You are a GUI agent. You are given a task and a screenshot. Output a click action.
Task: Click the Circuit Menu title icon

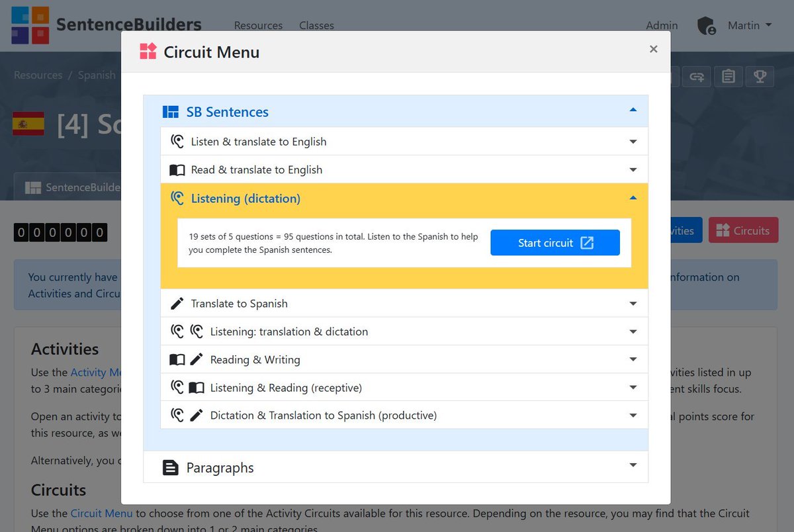(148, 52)
